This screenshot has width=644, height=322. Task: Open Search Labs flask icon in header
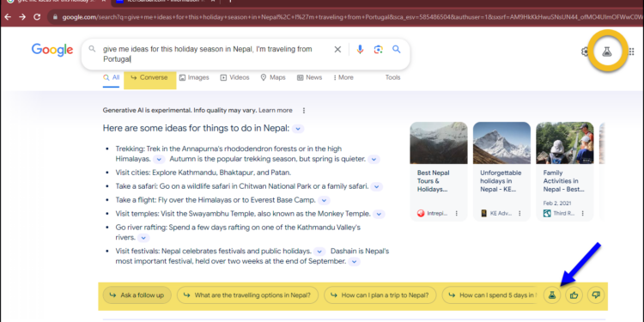point(606,52)
